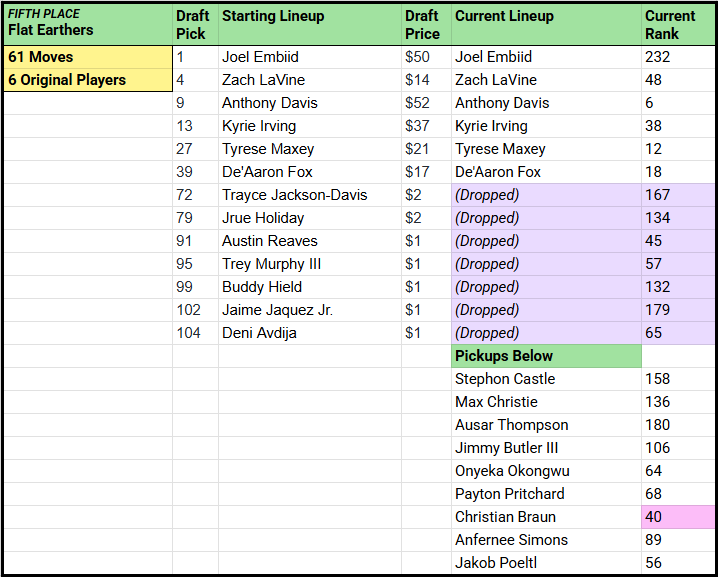Click the Onyeka Okongwu pickup cell
Screen dimensions: 718x577
[x=545, y=471]
